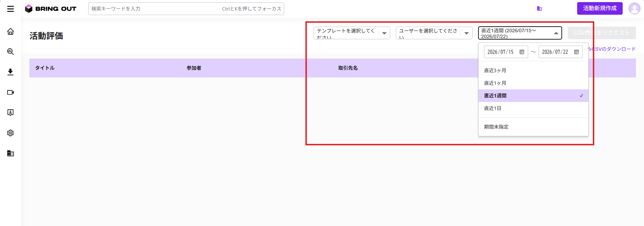Click the 取引先名 column header
The height and width of the screenshot is (226, 644).
click(348, 68)
